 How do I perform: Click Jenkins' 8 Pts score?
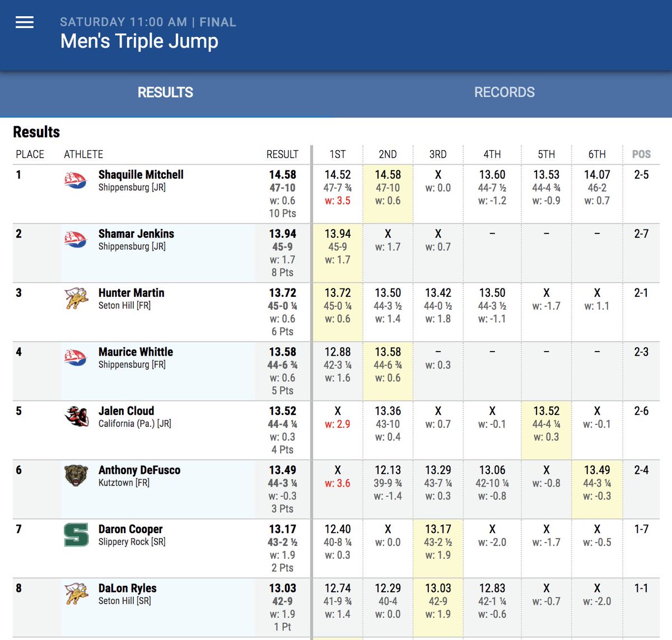[282, 272]
